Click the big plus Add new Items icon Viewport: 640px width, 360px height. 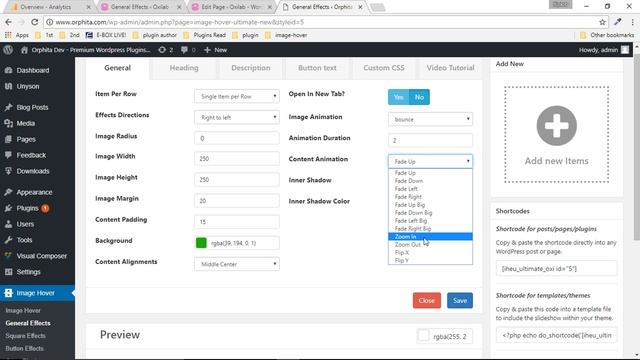[556, 126]
